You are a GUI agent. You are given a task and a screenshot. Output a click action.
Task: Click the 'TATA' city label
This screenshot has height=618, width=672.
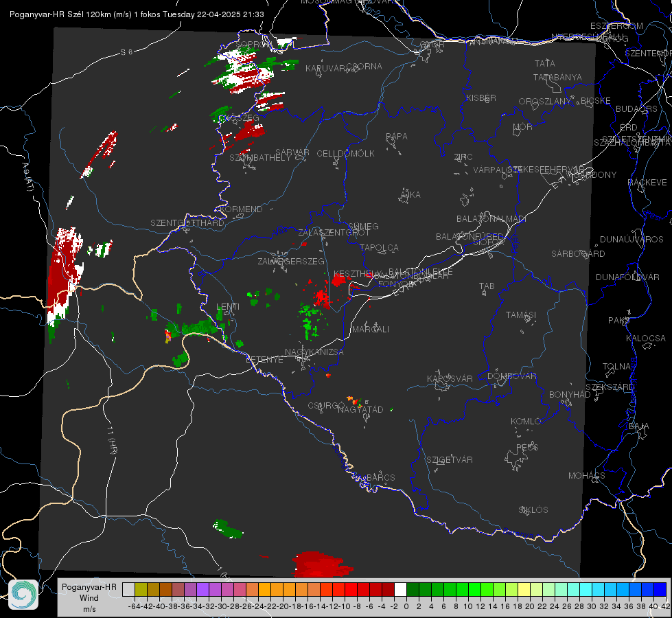[x=545, y=63]
